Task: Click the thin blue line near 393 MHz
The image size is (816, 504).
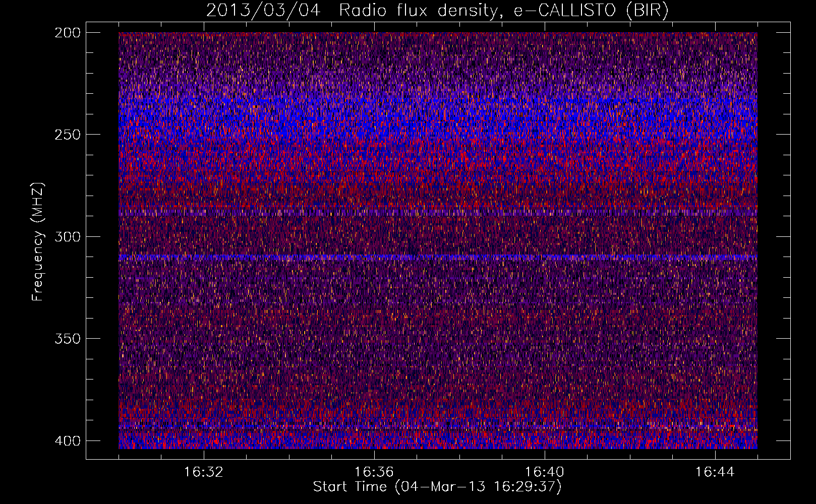Action: pos(438,427)
